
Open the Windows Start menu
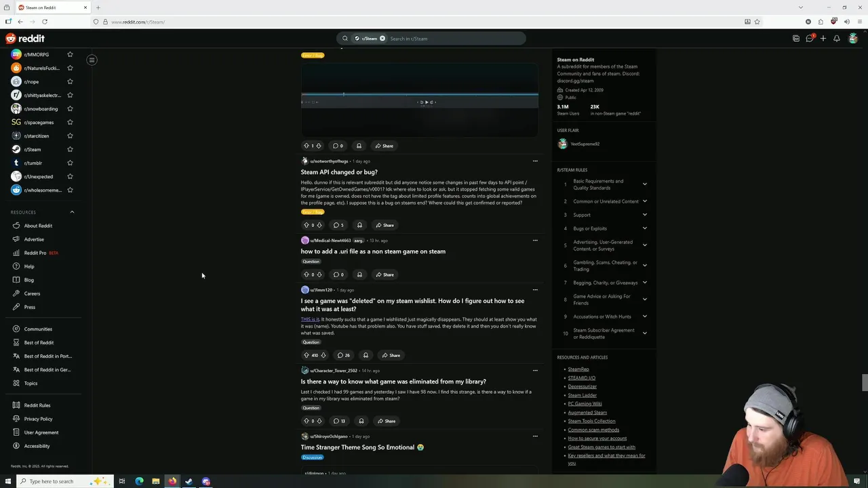pos(7,481)
